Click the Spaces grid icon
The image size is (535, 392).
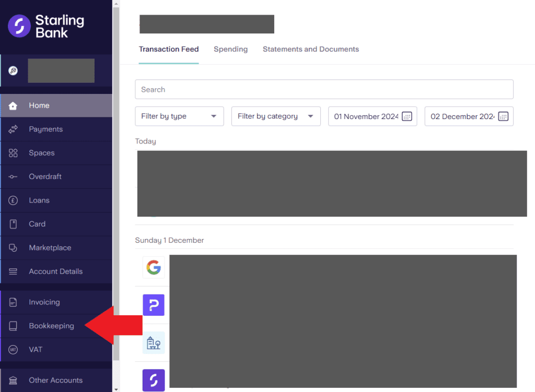(x=13, y=153)
